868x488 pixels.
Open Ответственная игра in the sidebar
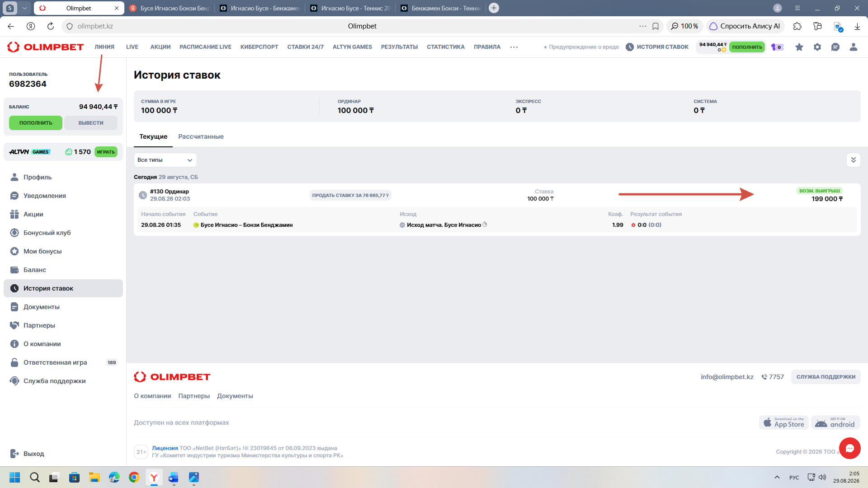63,362
